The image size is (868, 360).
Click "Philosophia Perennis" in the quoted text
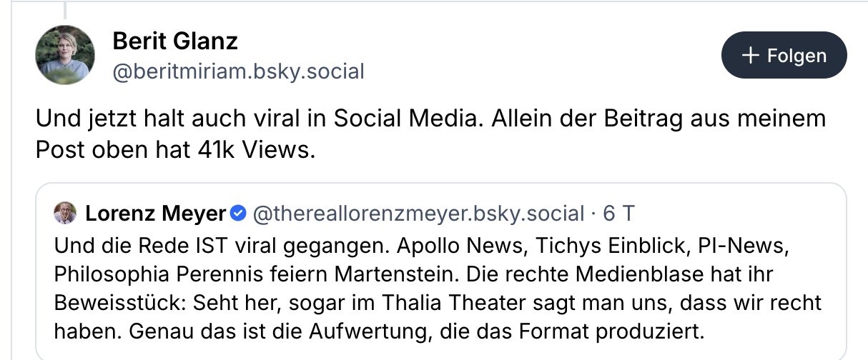pyautogui.click(x=149, y=274)
